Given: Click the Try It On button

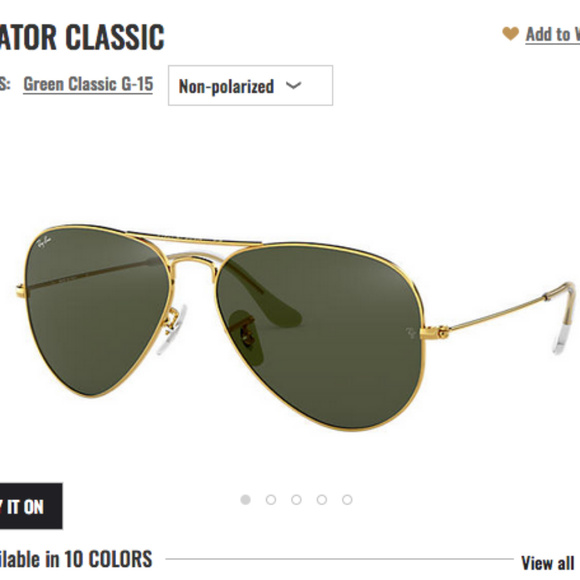Looking at the screenshot, I should click(31, 506).
